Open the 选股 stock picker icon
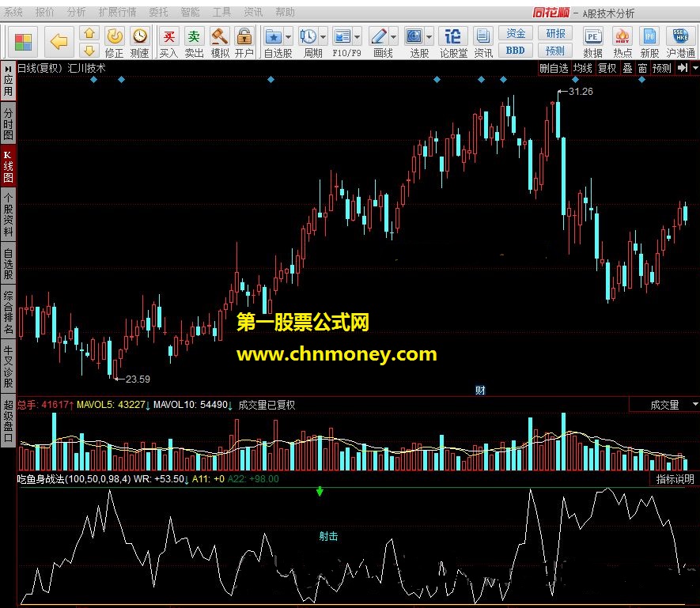Screen dimensions: 700x608 (x=414, y=36)
